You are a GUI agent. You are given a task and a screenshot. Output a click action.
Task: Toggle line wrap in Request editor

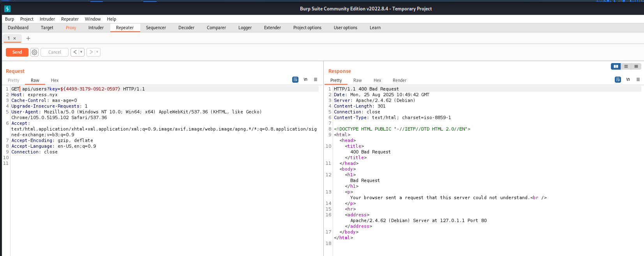pyautogui.click(x=295, y=79)
